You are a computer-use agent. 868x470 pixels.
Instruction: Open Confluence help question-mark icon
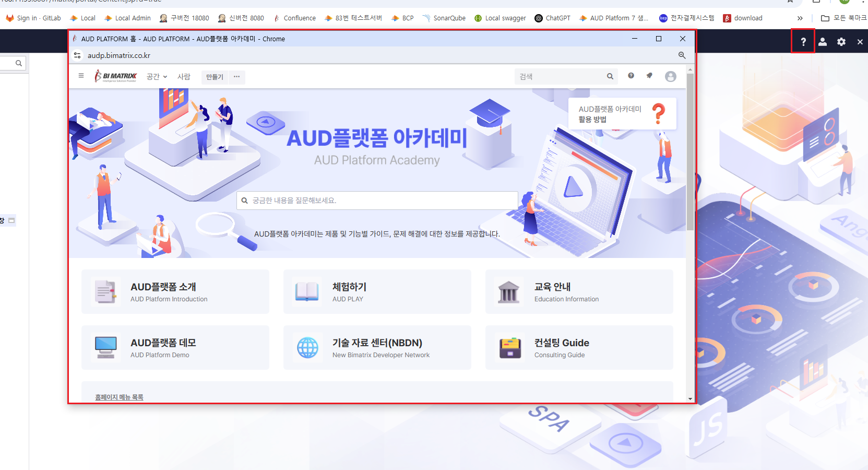point(631,76)
